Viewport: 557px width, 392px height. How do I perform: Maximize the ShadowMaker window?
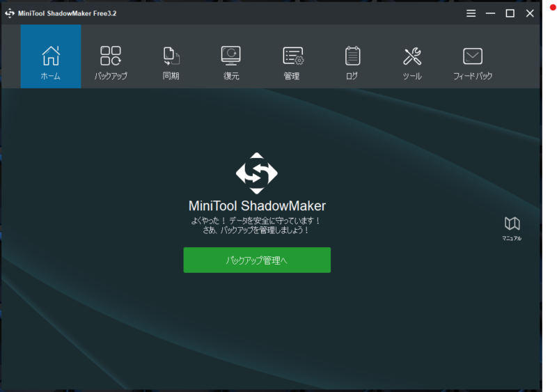click(510, 13)
